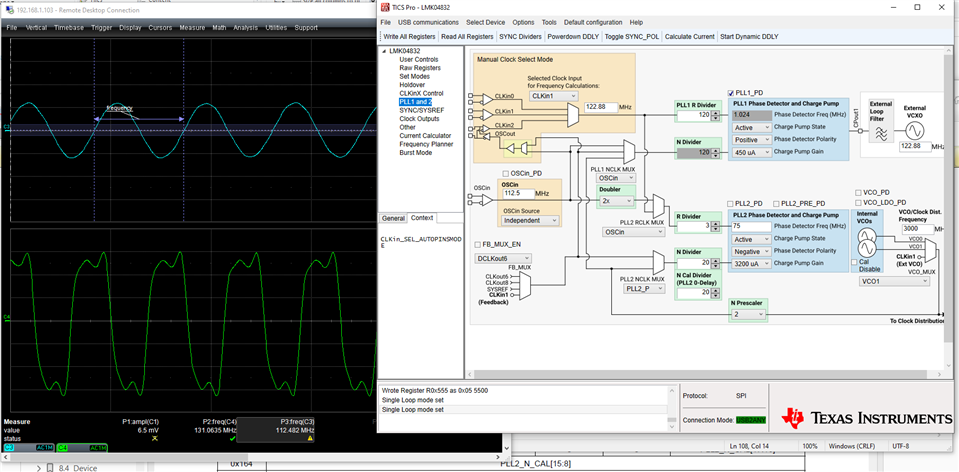The height and width of the screenshot is (472, 959).
Task: Toggle the PLL2_PD checkbox
Action: [731, 204]
